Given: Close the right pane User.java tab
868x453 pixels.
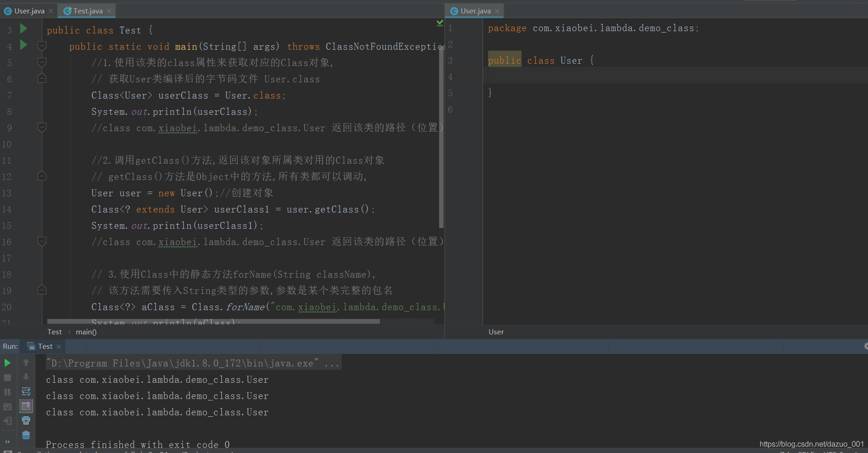Looking at the screenshot, I should 497,11.
